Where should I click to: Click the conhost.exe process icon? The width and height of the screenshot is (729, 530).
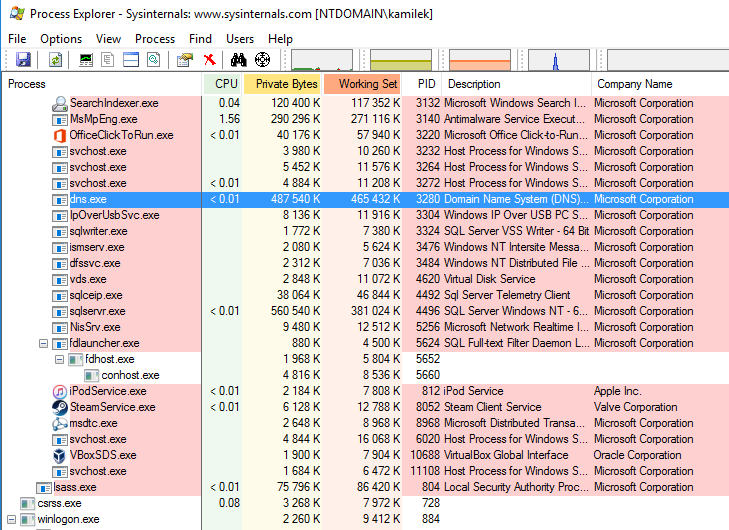91,376
